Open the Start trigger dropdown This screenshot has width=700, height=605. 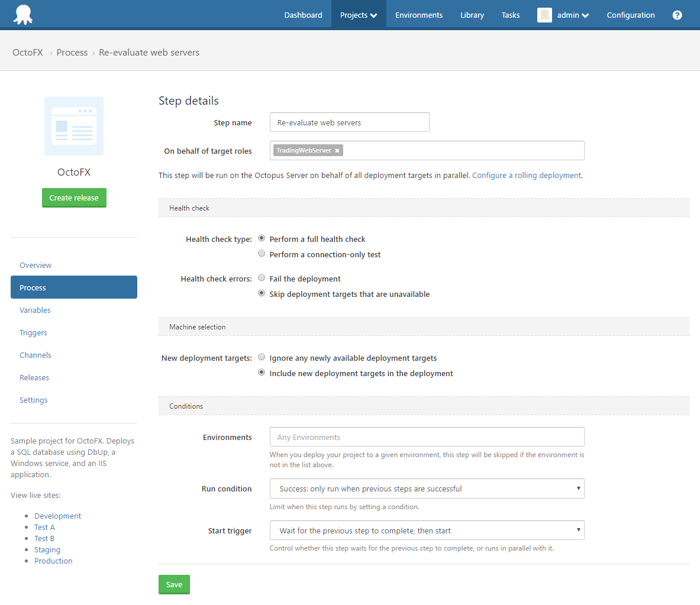[427, 530]
